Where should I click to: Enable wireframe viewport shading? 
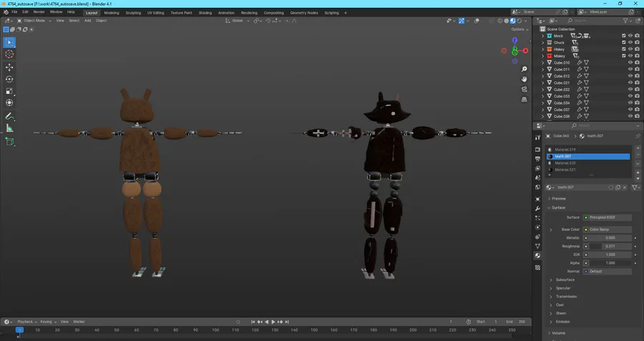[500, 21]
